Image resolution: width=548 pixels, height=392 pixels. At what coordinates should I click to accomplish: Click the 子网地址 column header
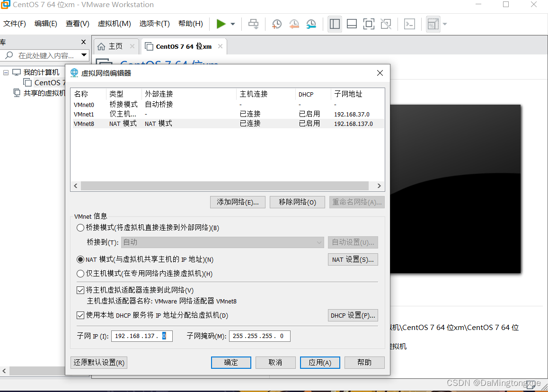[357, 94]
